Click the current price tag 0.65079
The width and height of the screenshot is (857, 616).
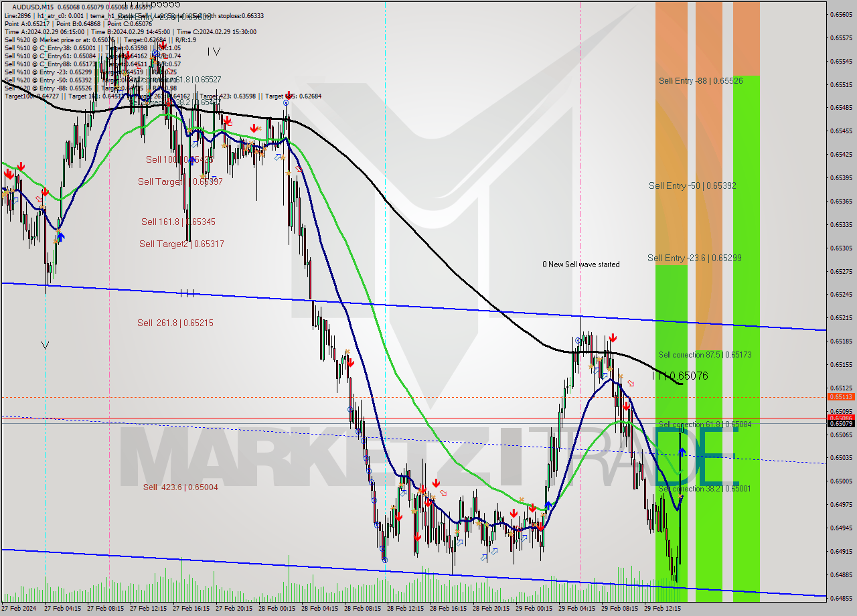point(841,424)
